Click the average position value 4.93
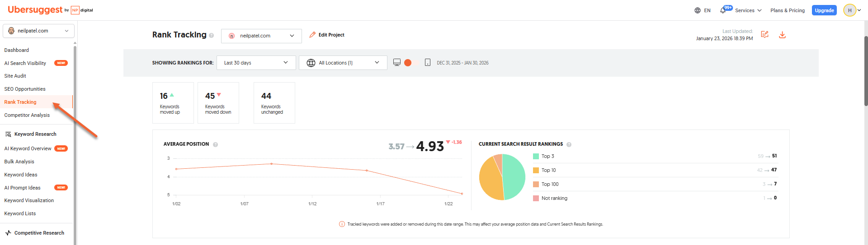This screenshot has width=868, height=245. pyautogui.click(x=430, y=146)
